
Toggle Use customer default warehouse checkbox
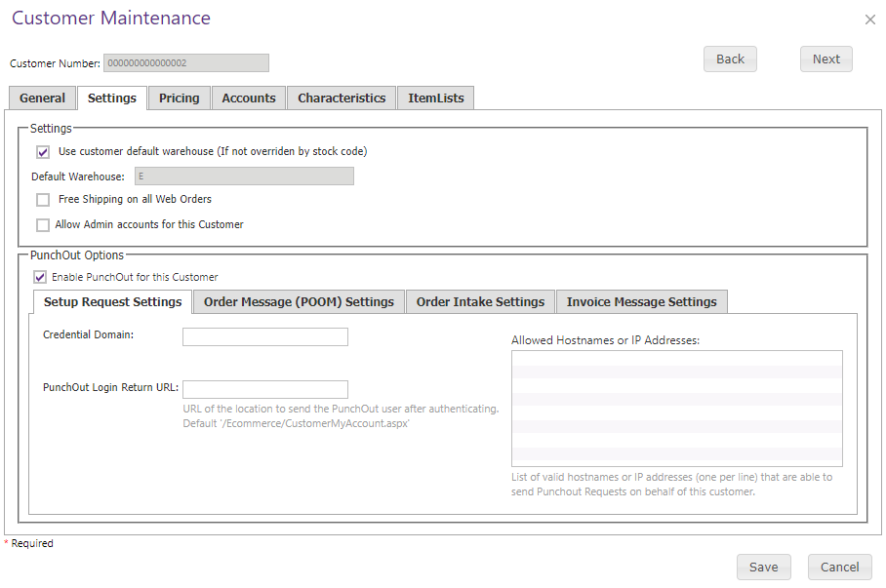[43, 152]
